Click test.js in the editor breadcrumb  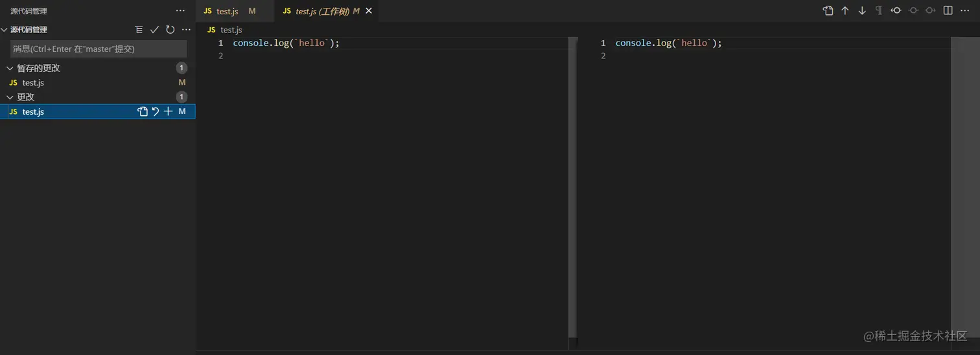(231, 30)
